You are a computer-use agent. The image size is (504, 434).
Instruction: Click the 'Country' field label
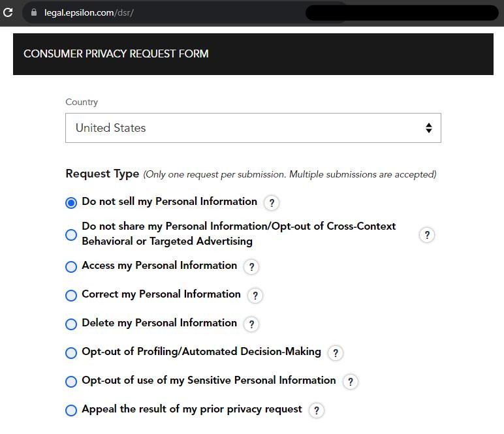pos(82,102)
